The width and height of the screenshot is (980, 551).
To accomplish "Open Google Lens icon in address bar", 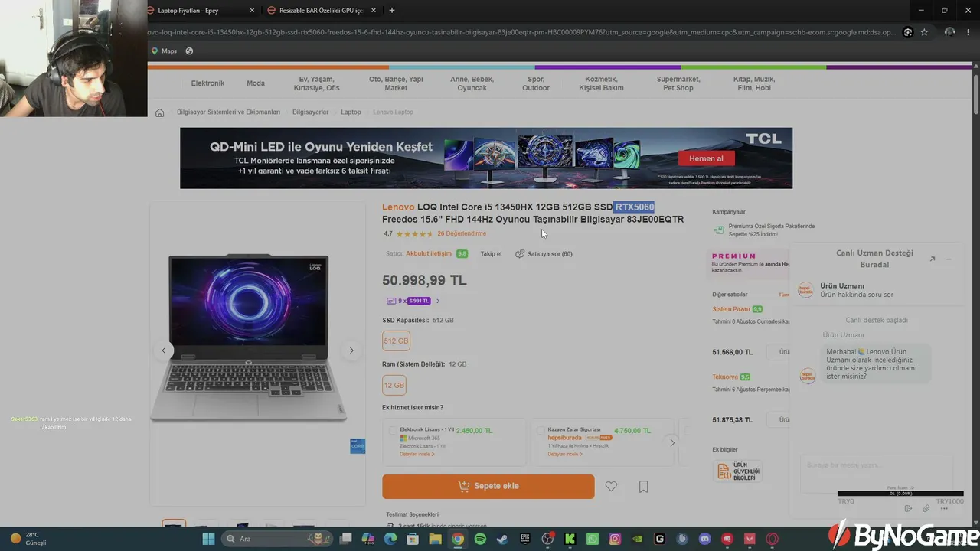I will (x=908, y=32).
